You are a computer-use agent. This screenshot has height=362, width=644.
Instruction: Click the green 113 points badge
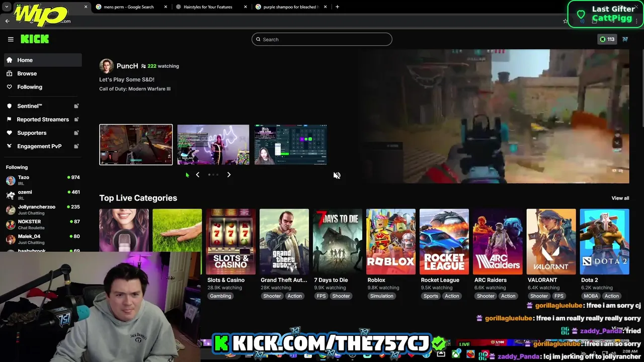tap(607, 39)
